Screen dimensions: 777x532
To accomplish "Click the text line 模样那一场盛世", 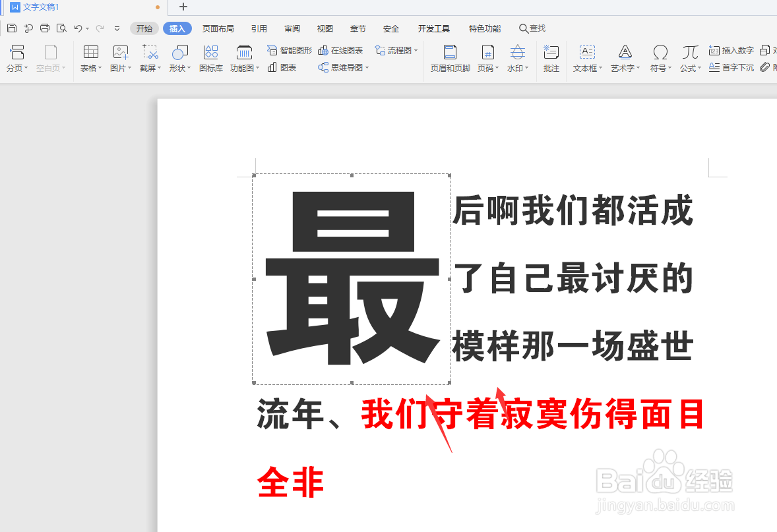I will click(573, 345).
